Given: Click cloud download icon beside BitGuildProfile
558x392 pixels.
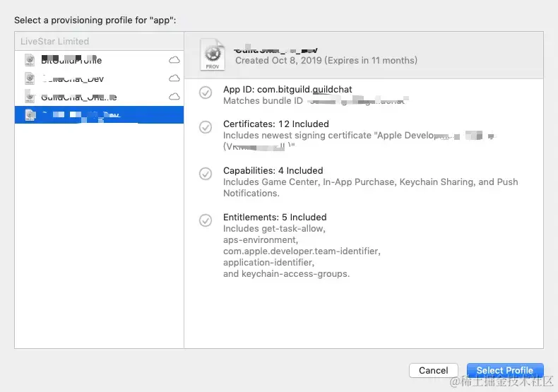Looking at the screenshot, I should [174, 60].
